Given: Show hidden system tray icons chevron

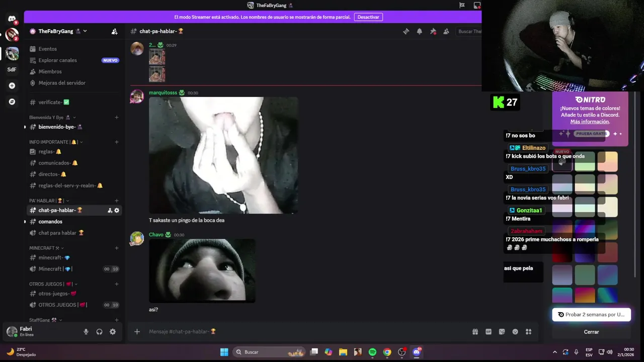Looking at the screenshot, I should point(555,352).
